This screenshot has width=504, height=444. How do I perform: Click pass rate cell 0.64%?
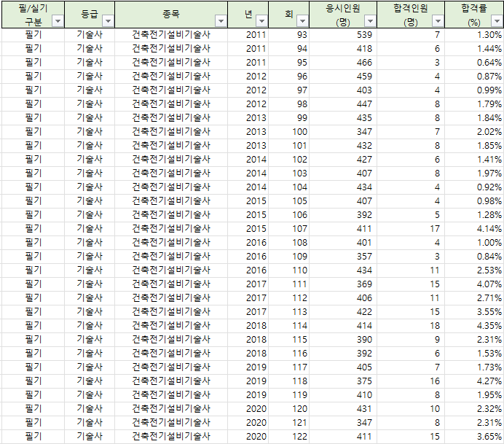coord(474,63)
